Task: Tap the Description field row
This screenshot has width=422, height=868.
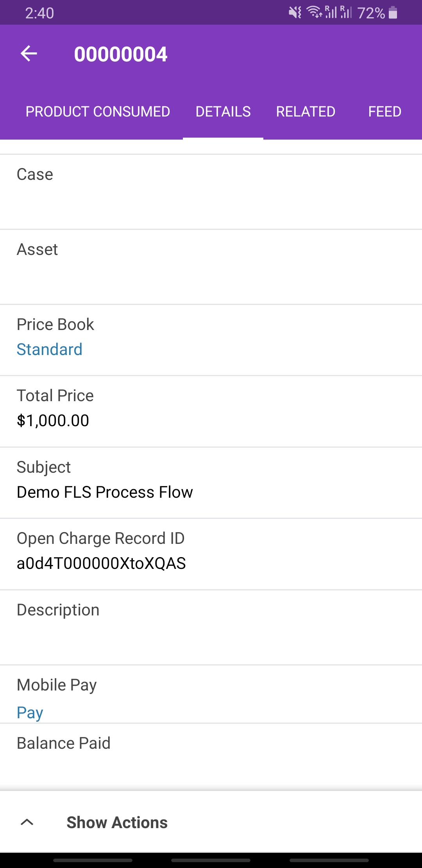Action: [211, 628]
